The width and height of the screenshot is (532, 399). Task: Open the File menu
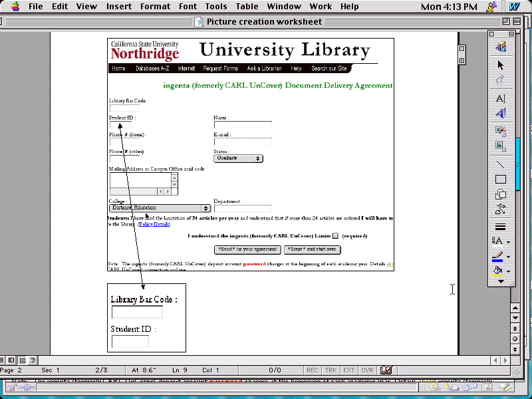tap(36, 7)
